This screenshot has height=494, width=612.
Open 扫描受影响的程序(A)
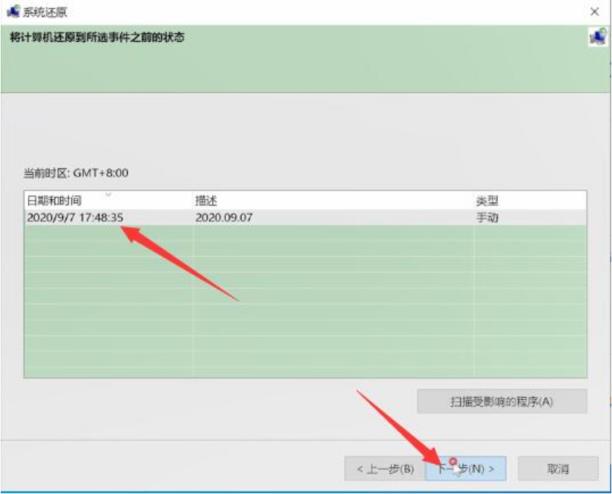click(x=502, y=401)
